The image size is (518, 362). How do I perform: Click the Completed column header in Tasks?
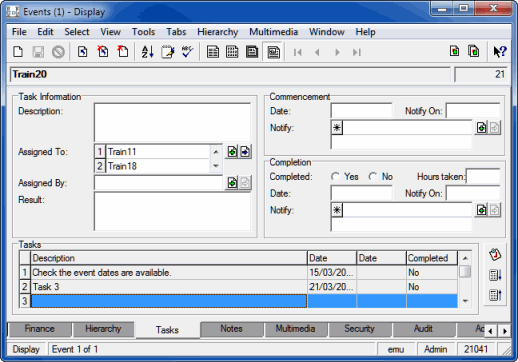[x=432, y=258]
